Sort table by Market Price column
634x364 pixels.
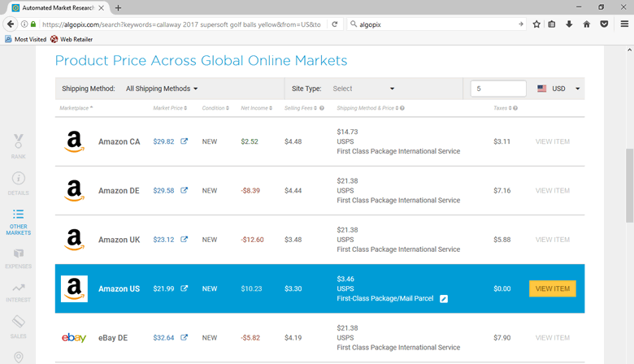coord(170,108)
